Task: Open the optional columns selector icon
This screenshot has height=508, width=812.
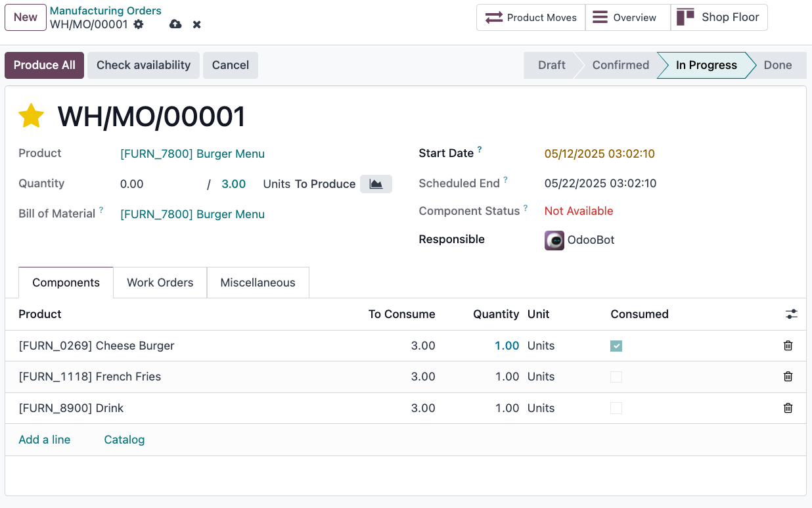Action: (791, 314)
